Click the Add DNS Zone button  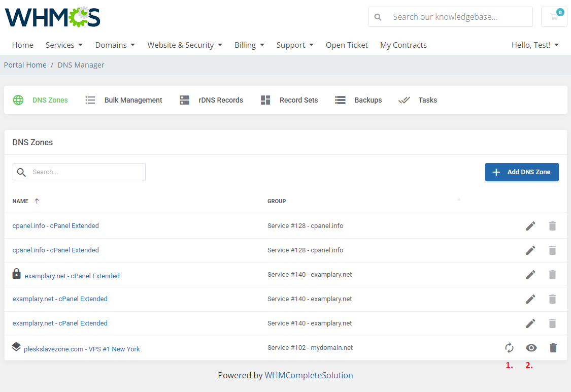[522, 172]
